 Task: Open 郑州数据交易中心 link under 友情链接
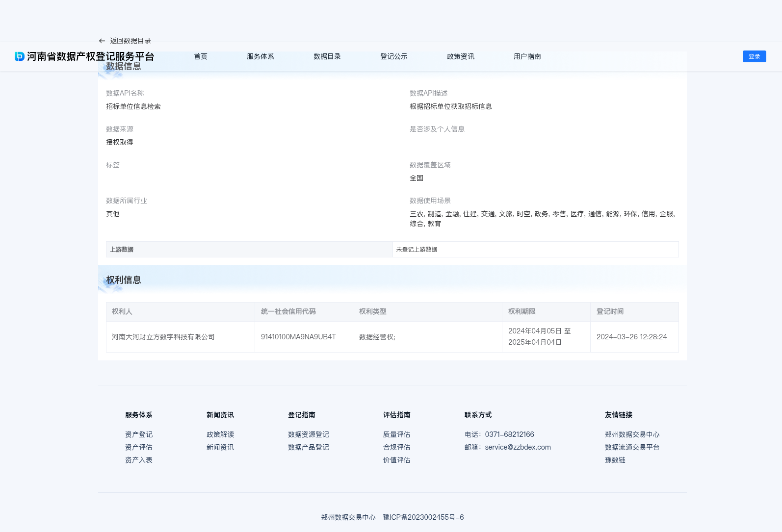[632, 434]
